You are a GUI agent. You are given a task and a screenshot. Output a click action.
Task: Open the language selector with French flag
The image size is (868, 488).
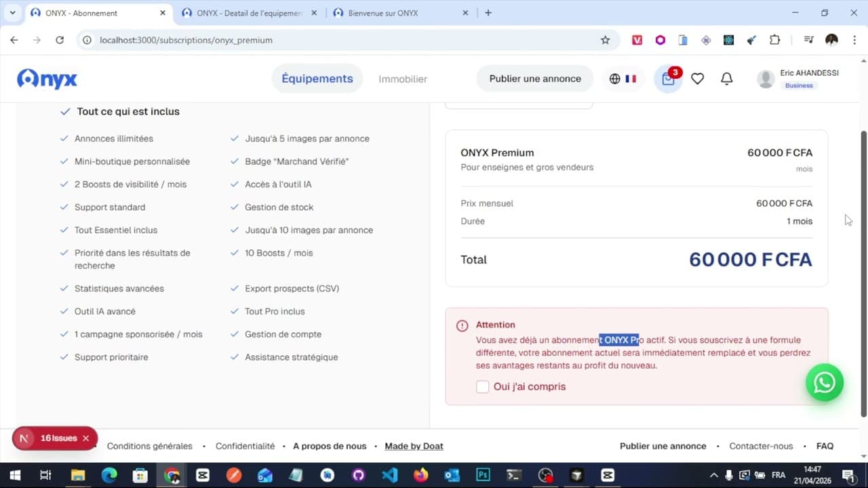pos(623,79)
